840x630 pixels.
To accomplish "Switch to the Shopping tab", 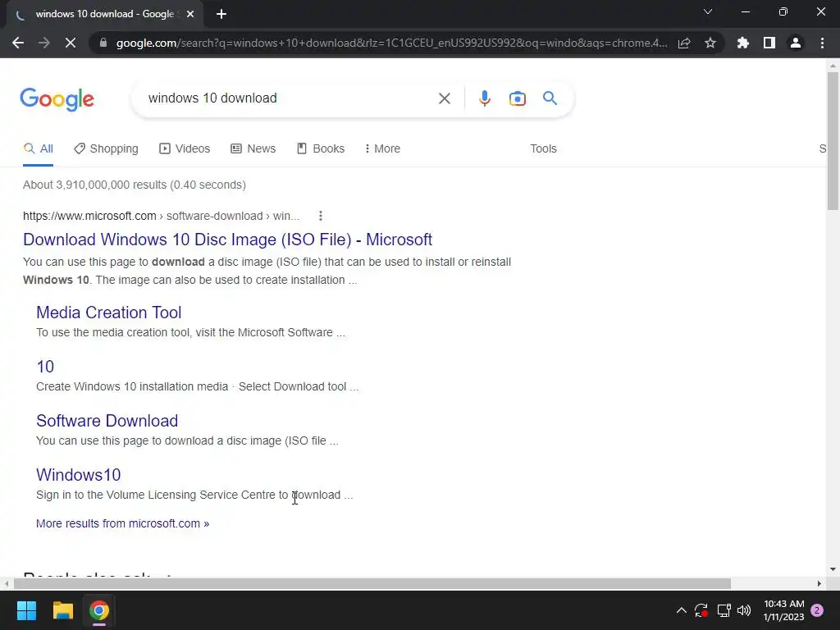I will 106,149.
